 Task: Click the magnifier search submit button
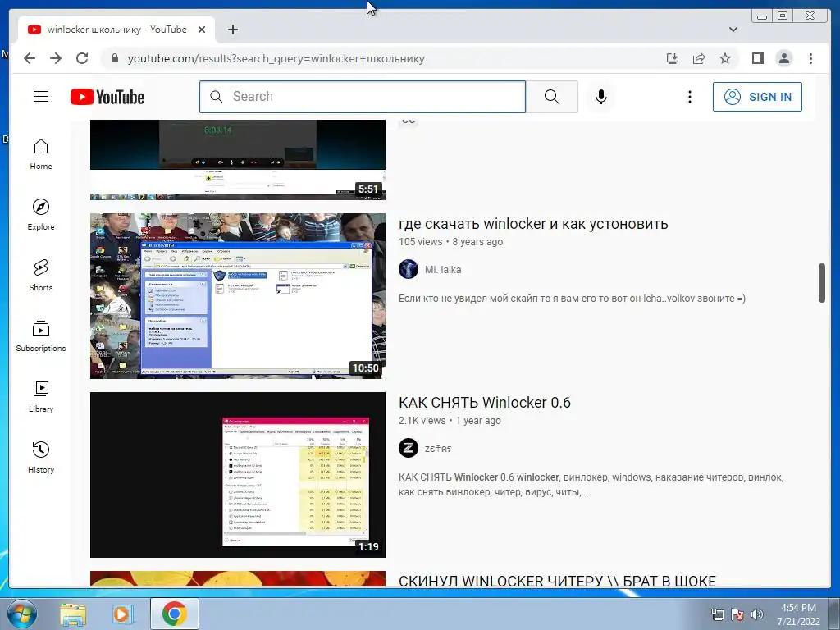[552, 97]
